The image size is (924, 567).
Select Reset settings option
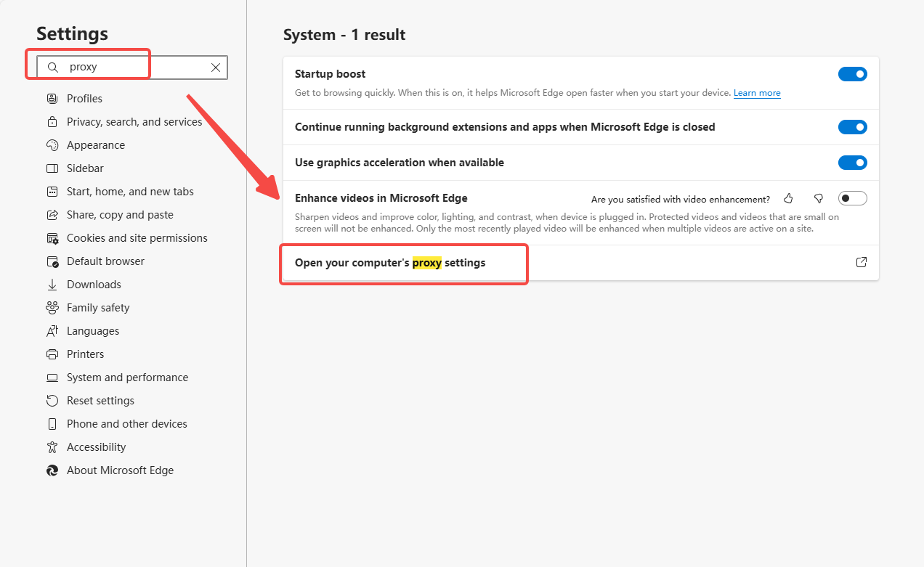click(100, 401)
